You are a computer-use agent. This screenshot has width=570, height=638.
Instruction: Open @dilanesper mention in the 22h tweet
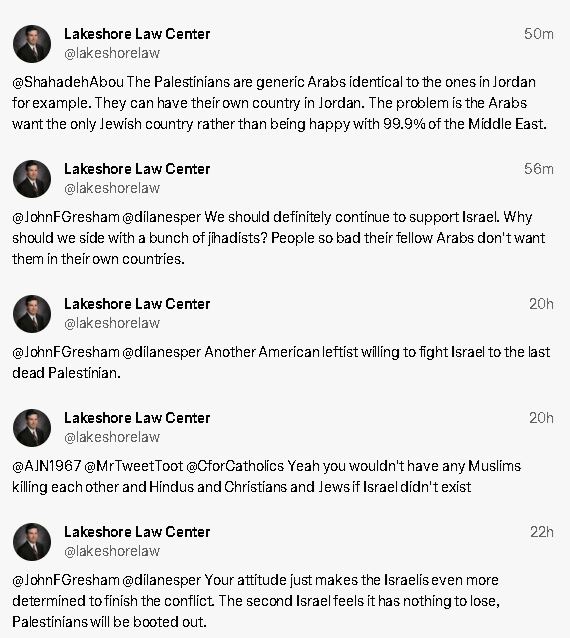(162, 580)
